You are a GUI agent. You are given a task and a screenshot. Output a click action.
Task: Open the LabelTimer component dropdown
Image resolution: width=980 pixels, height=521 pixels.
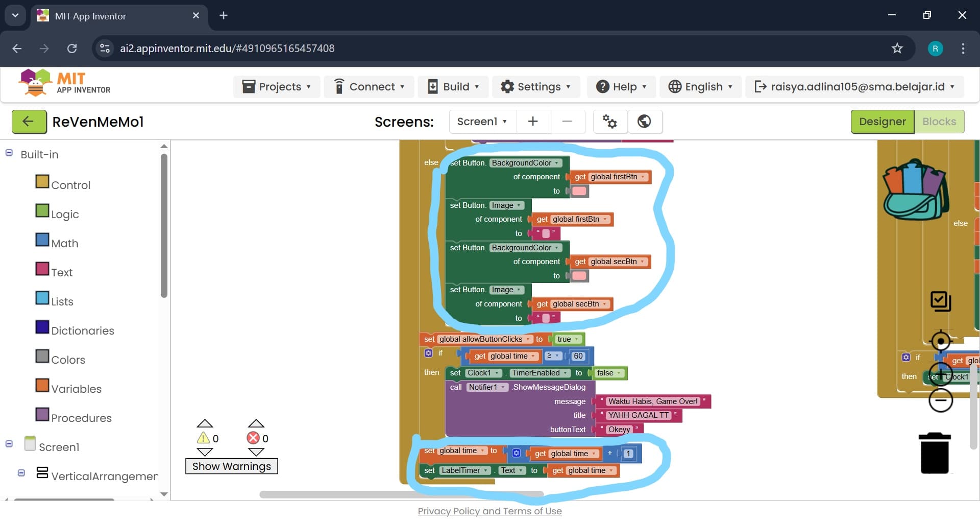(x=464, y=470)
